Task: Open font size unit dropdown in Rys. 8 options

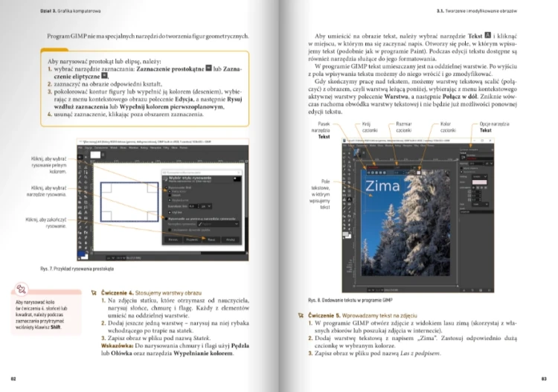Action: tap(490, 164)
